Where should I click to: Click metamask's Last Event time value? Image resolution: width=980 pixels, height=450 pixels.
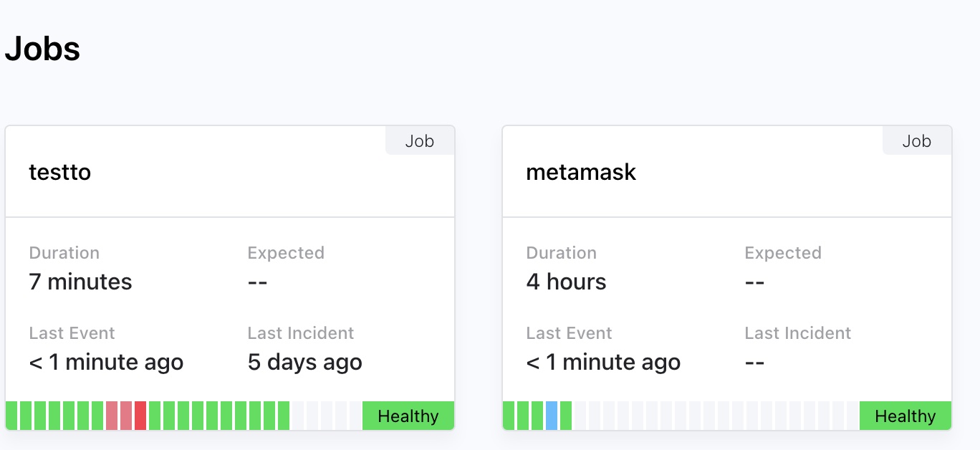pos(603,362)
